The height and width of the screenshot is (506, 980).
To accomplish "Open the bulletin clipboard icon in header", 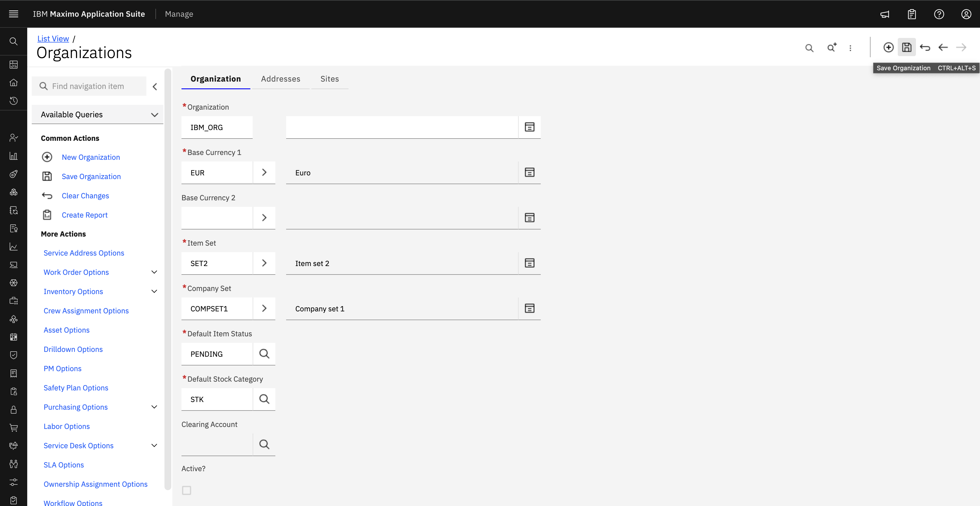I will point(912,14).
